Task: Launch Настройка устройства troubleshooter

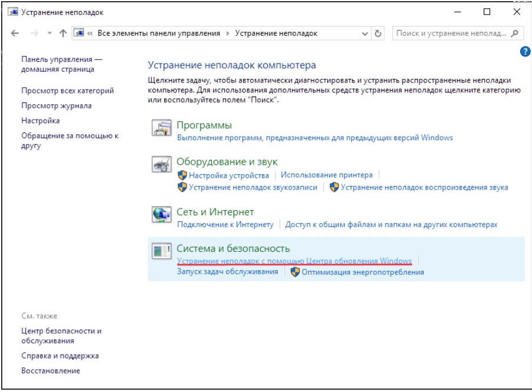Action: point(229,175)
